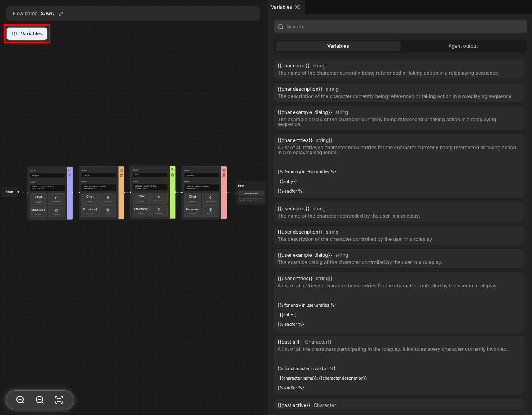Click the book icon on Variables button
Screen dimensions: 532x415
(14, 34)
